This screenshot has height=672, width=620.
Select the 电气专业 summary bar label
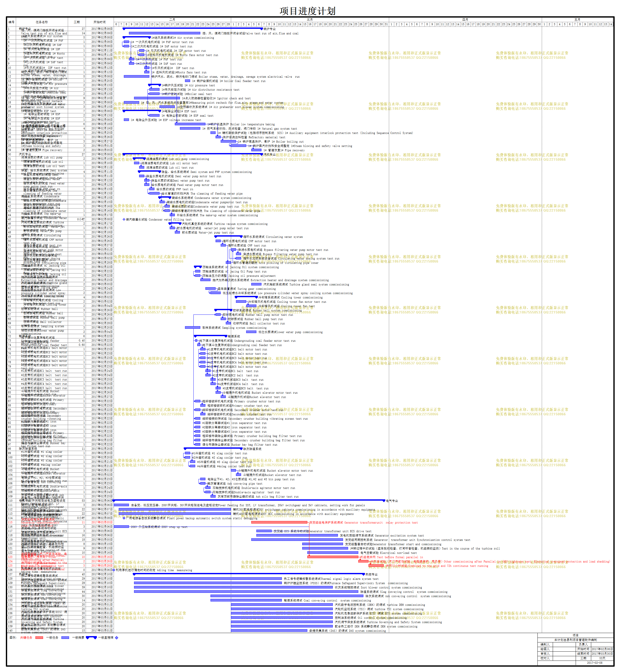tap(392, 501)
